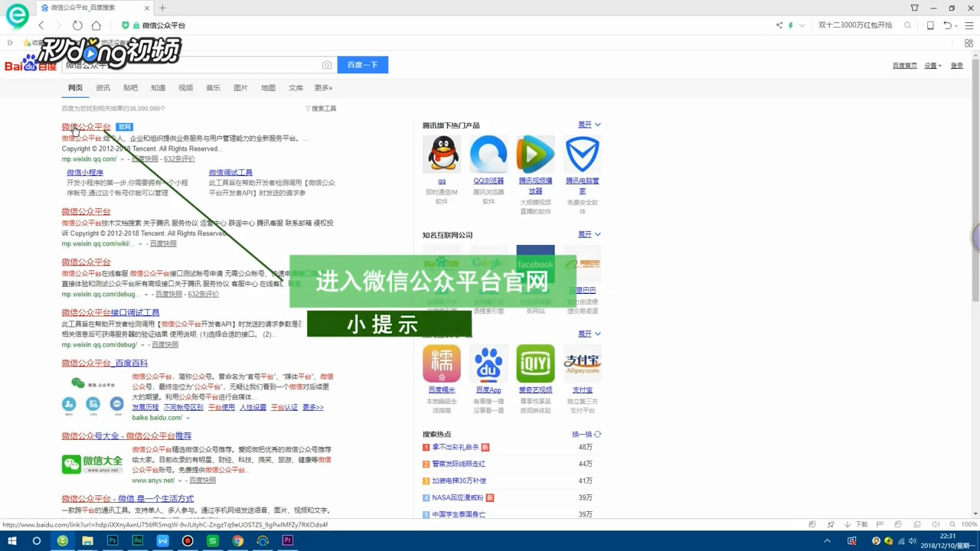Open the 百度App paw icon
Screen dimensions: 980x551
pyautogui.click(x=488, y=364)
